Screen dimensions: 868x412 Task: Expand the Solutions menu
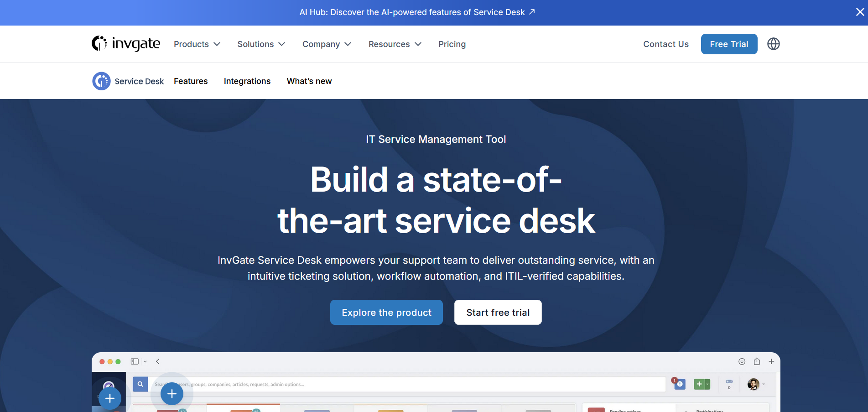click(x=261, y=44)
